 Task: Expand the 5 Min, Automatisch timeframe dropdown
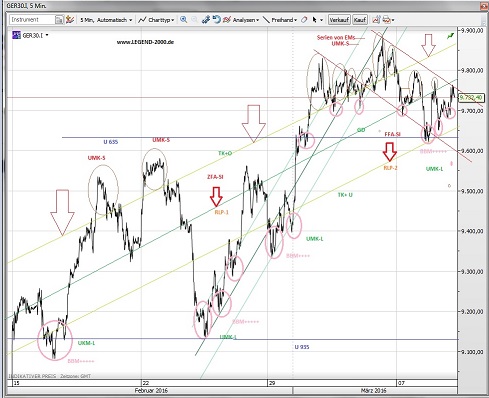pyautogui.click(x=106, y=20)
